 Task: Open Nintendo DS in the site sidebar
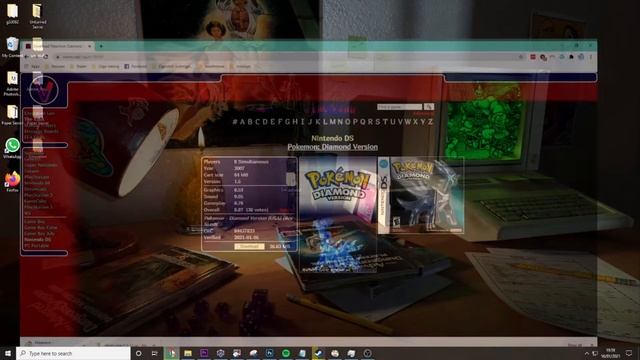37,240
